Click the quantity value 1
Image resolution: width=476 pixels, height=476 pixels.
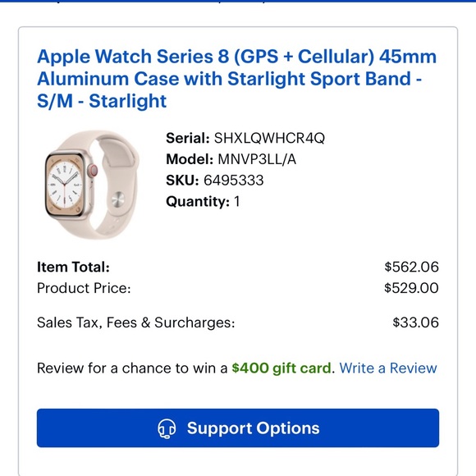pos(237,201)
